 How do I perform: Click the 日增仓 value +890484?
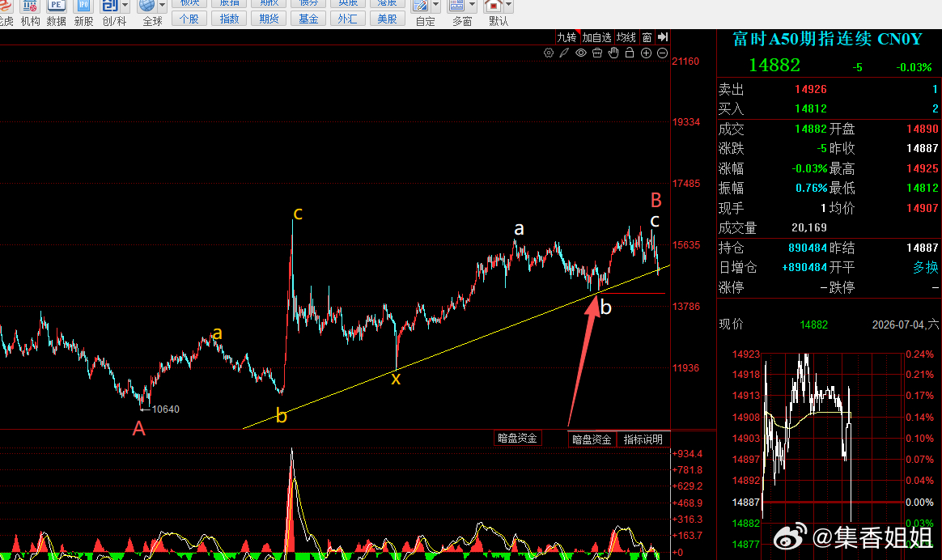(804, 267)
